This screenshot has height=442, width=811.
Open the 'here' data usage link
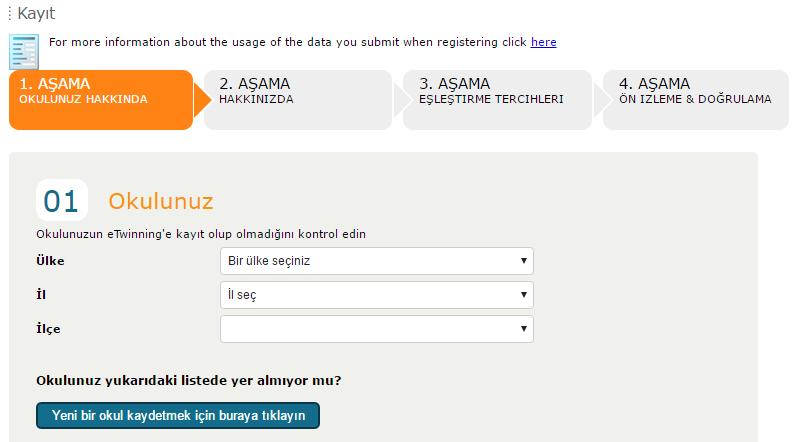point(543,42)
